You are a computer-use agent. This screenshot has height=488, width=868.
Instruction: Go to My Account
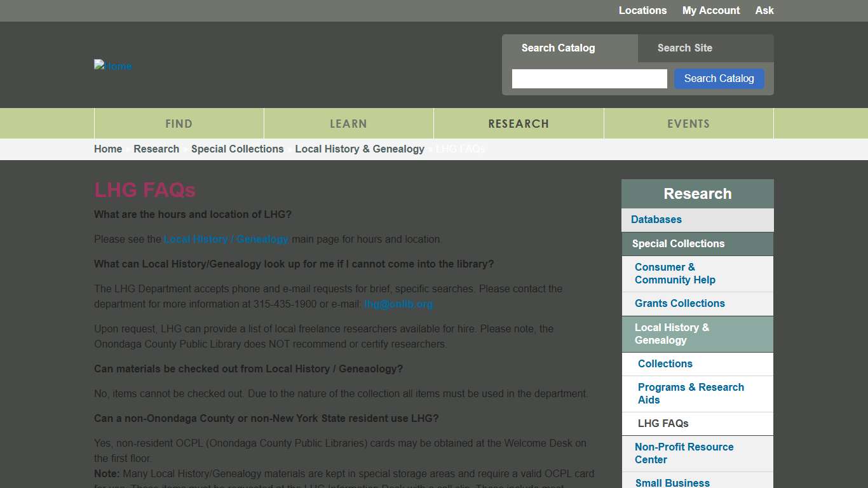coord(710,10)
